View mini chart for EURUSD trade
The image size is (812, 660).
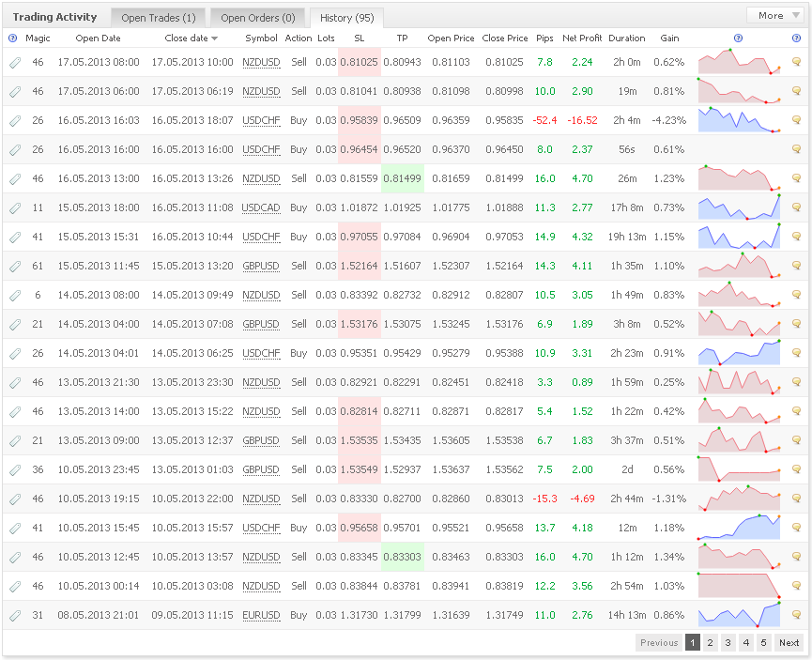pyautogui.click(x=739, y=614)
